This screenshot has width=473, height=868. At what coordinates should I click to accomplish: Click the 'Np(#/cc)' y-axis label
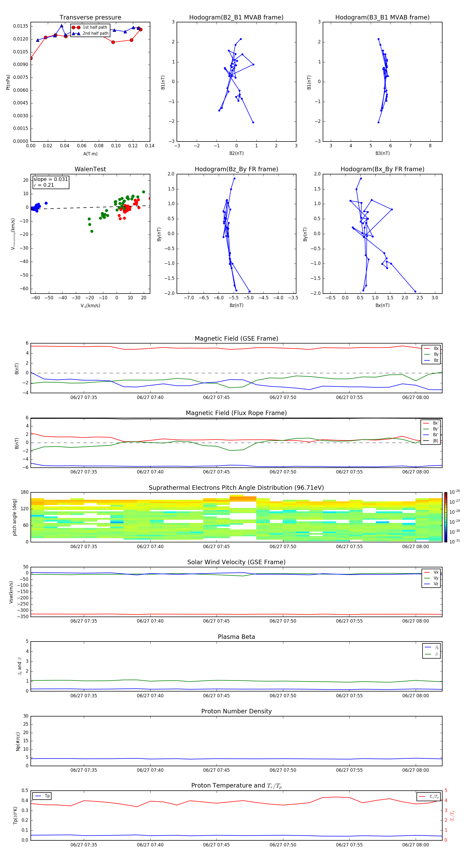pos(18,741)
